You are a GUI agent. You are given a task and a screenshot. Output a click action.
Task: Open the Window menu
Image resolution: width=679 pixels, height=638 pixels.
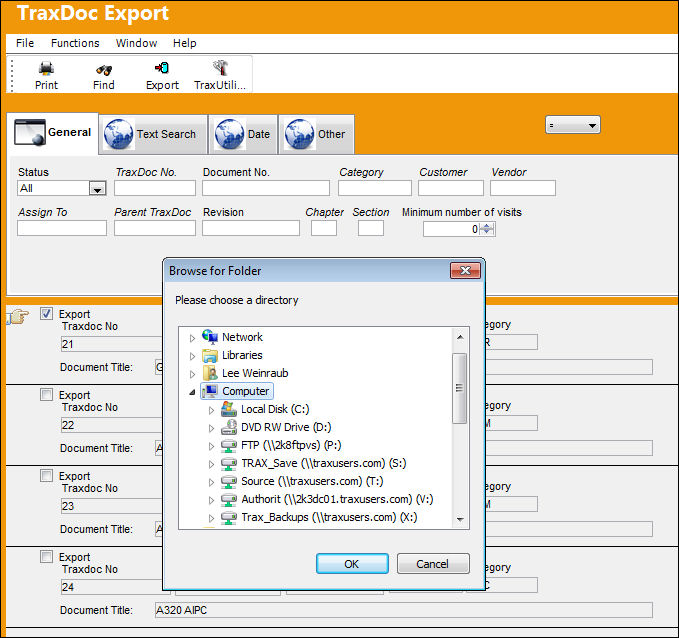(x=136, y=43)
